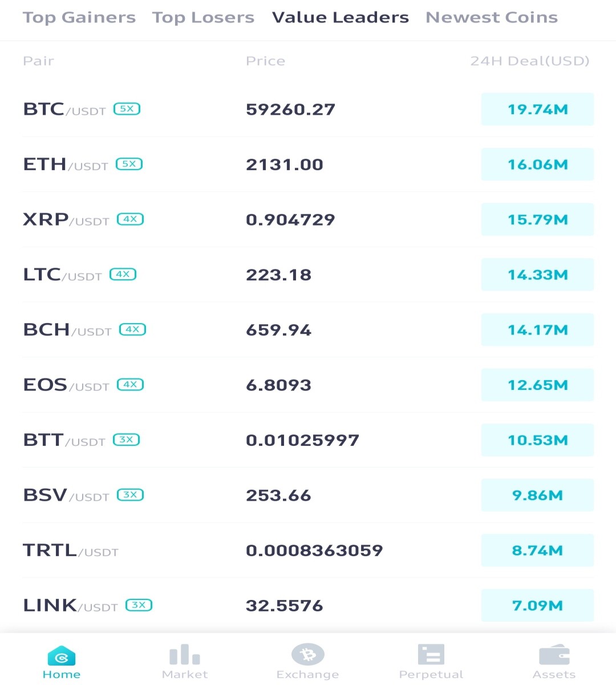Switch to the Top Losers tab
616x685 pixels.
[203, 18]
